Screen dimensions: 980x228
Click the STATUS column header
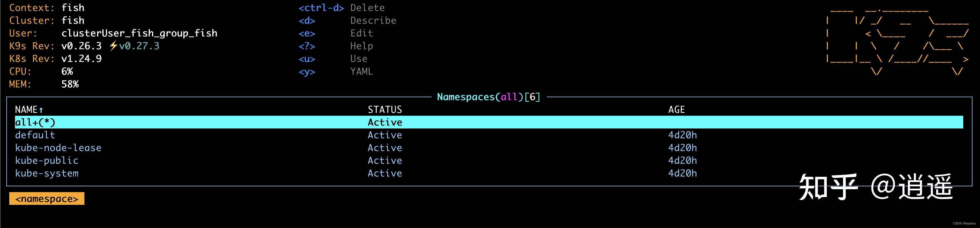coord(384,110)
